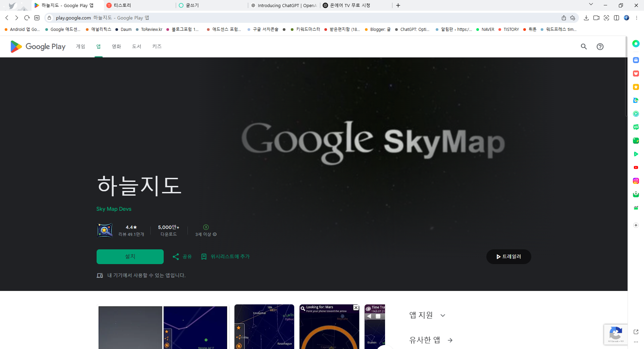Play the 트레일러 trailer

pos(508,257)
